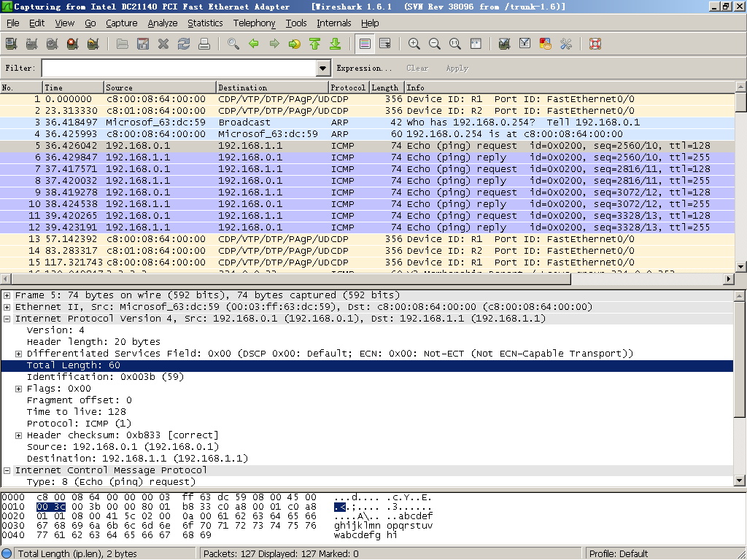Jump to the first packet

click(x=315, y=44)
